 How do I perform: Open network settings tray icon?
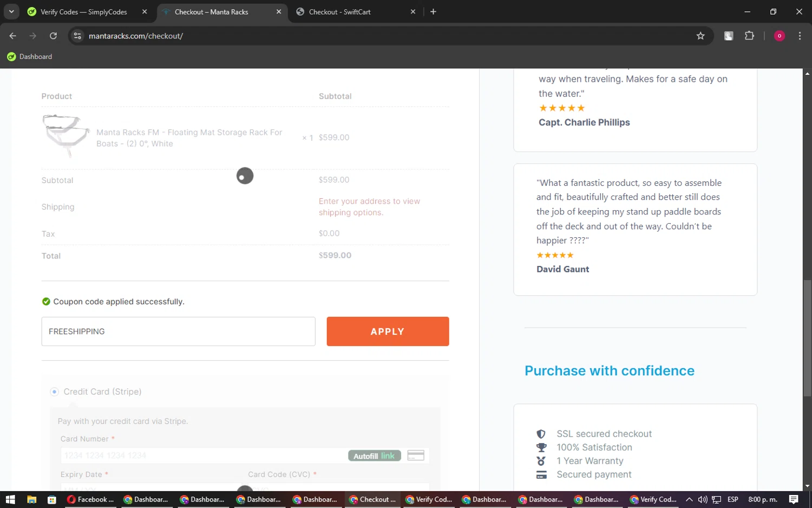[717, 499]
